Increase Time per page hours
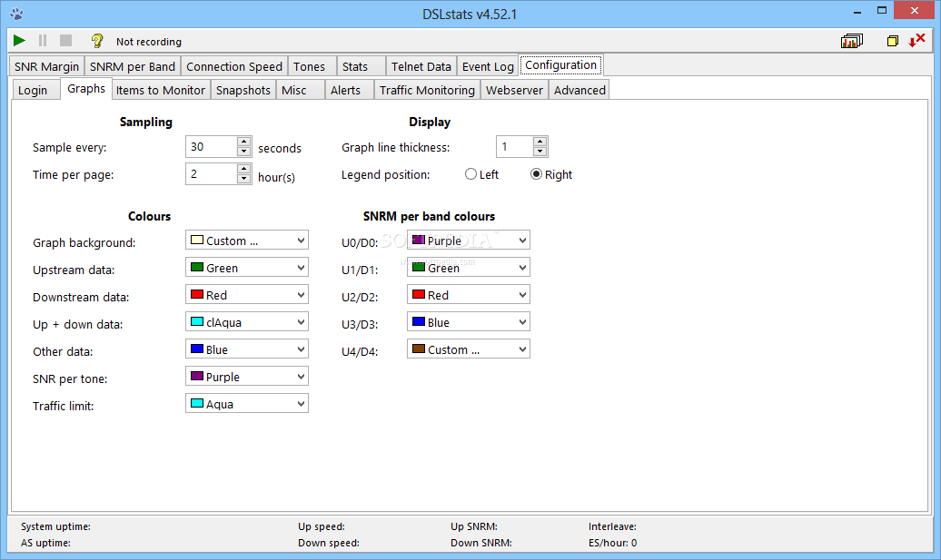Viewport: 941px width, 560px height. pos(243,169)
